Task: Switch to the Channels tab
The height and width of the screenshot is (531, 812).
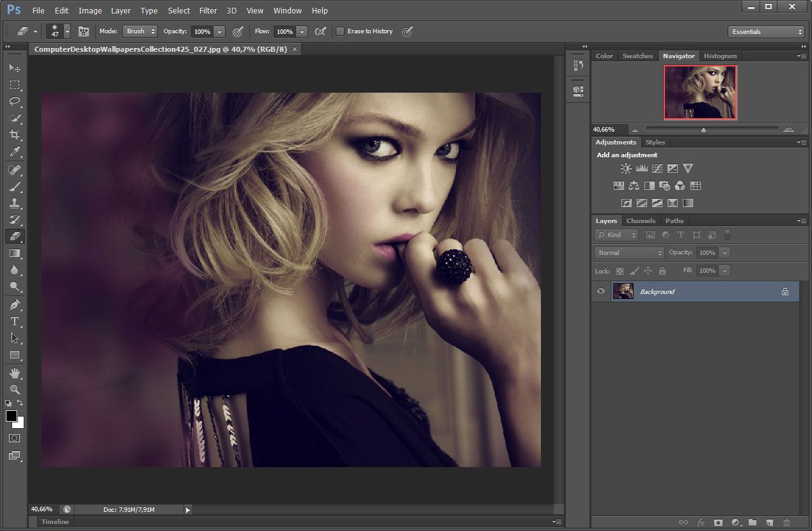Action: click(x=641, y=221)
